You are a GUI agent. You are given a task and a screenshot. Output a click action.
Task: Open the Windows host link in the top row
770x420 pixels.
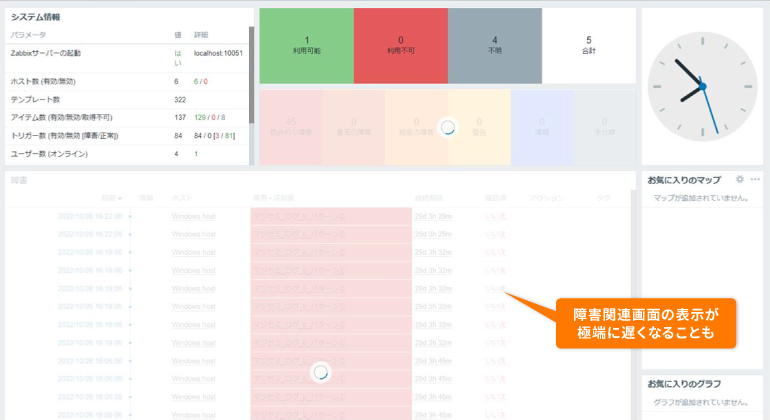(193, 215)
